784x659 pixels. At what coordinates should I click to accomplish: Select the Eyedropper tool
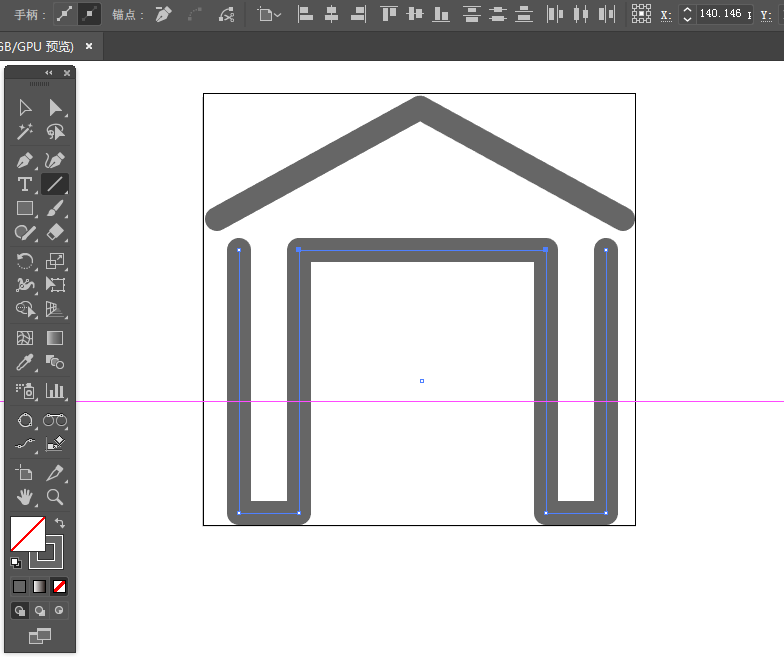click(x=25, y=363)
